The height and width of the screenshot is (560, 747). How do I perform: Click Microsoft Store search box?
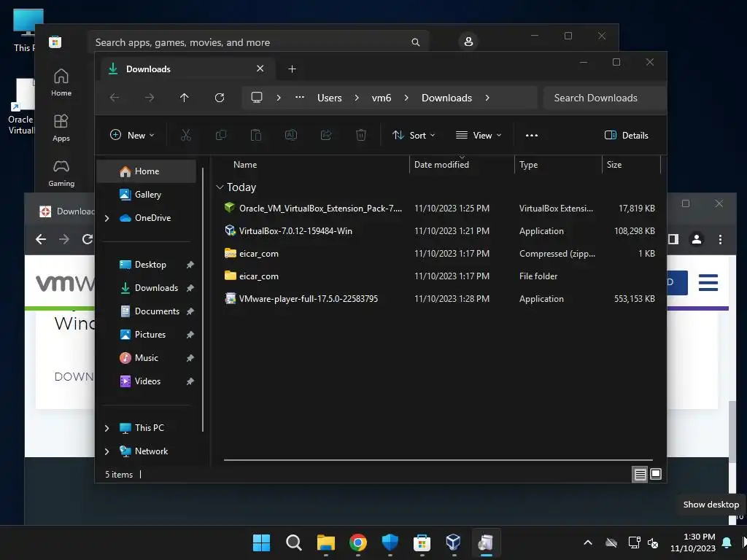(x=258, y=42)
